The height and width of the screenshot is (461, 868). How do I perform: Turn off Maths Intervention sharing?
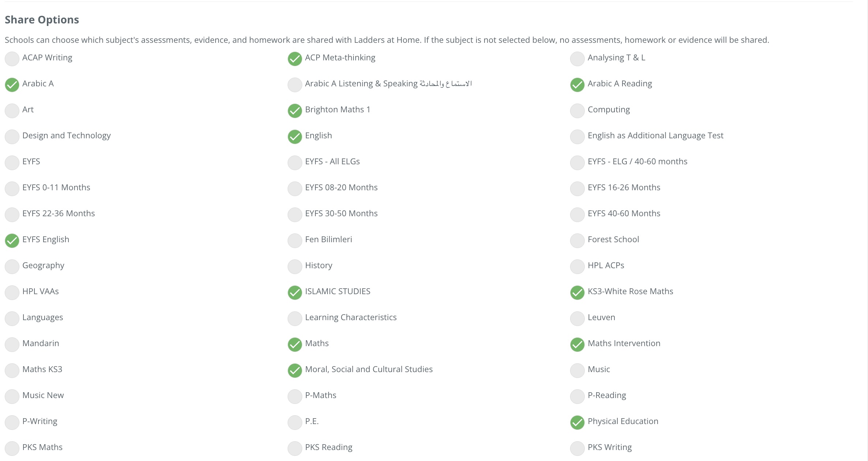[x=577, y=345]
